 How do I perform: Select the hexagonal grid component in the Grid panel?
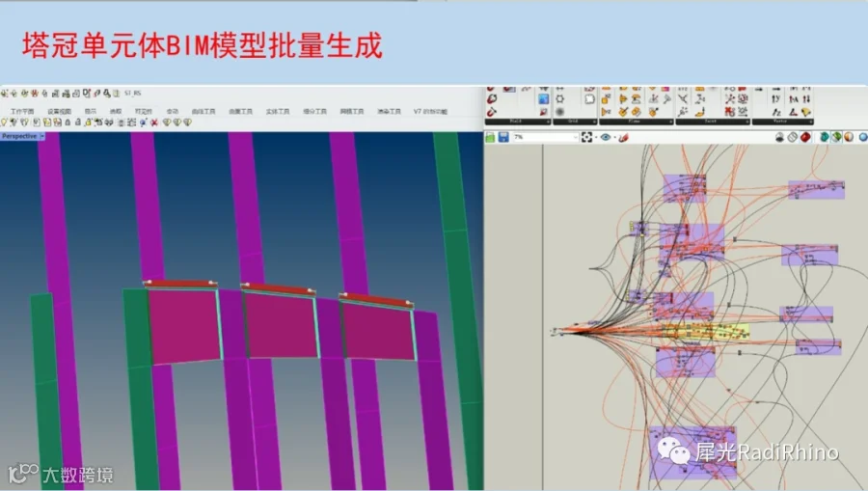click(559, 98)
